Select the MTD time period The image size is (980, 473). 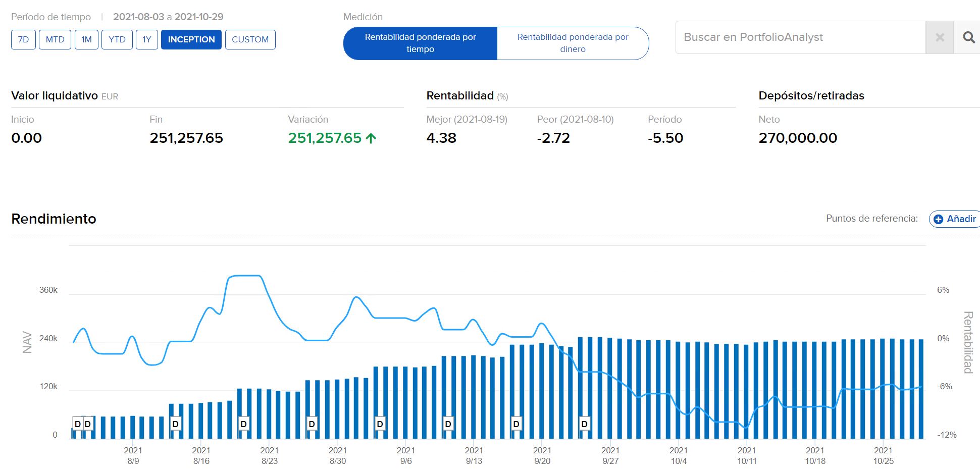pyautogui.click(x=55, y=39)
